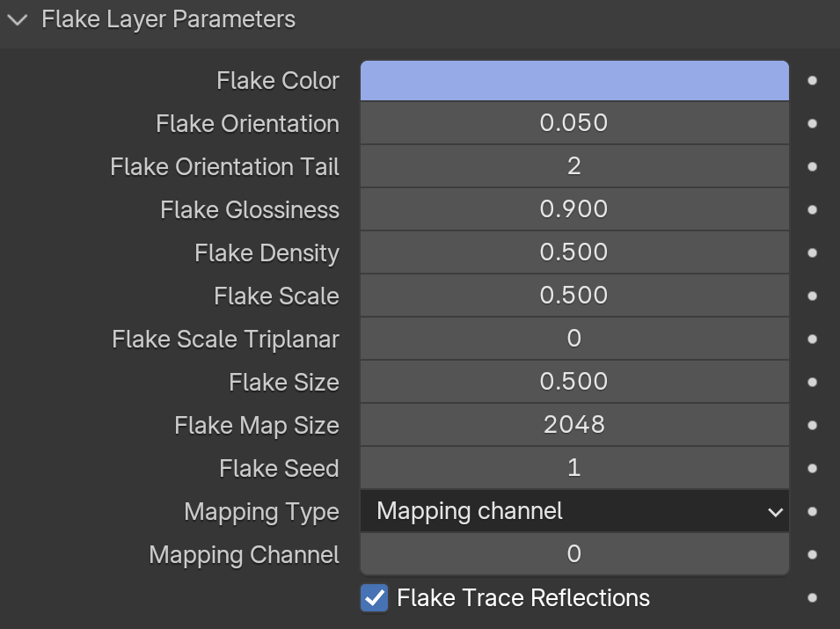Click the Flake Density value field
The image size is (840, 629).
tap(574, 252)
